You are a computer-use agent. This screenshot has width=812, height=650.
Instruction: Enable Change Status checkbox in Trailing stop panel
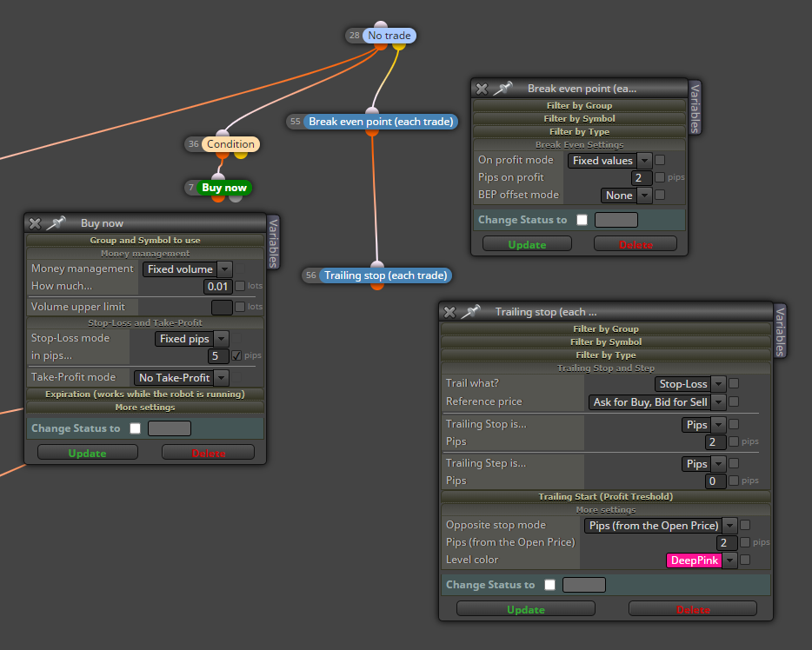549,584
